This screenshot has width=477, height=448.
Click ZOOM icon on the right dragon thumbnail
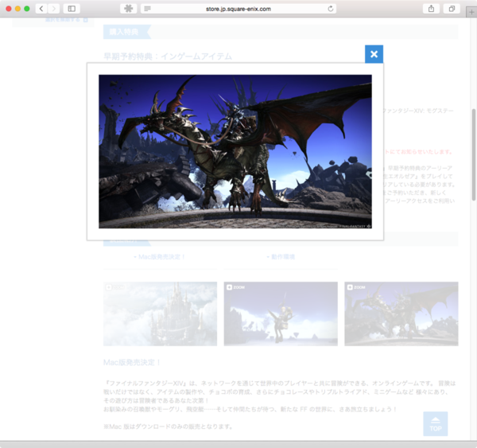(356, 287)
